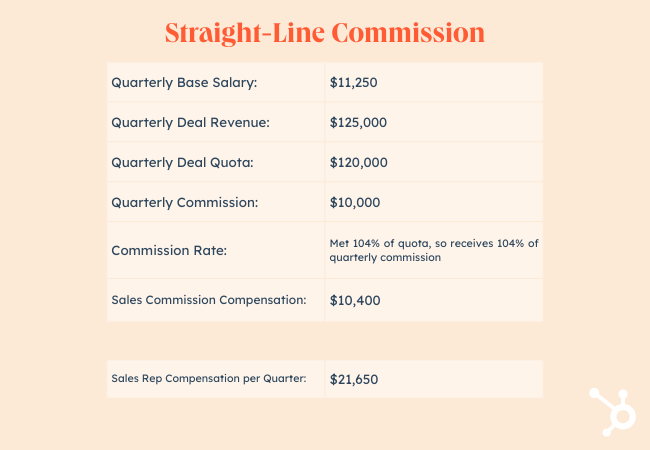
Task: Click the 'Quarterly Commission:' row label
Action: (x=184, y=202)
